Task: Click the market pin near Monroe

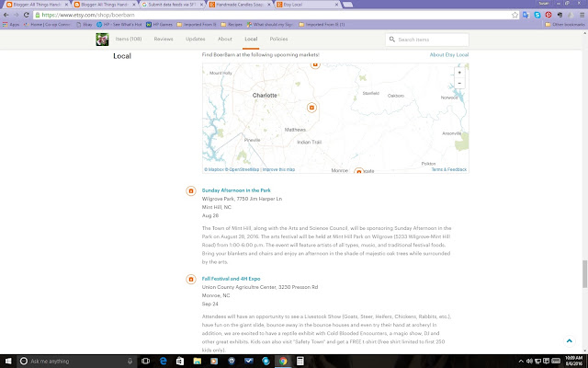Action: click(x=359, y=171)
